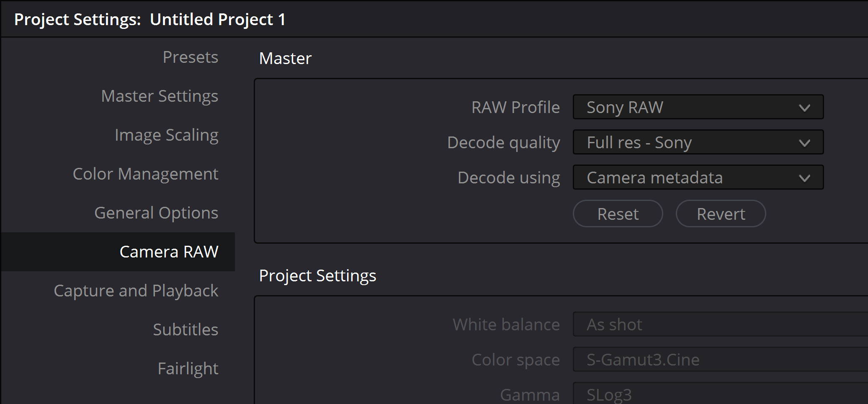Open Capture and Playback settings
Image resolution: width=868 pixels, height=404 pixels.
[x=136, y=291]
